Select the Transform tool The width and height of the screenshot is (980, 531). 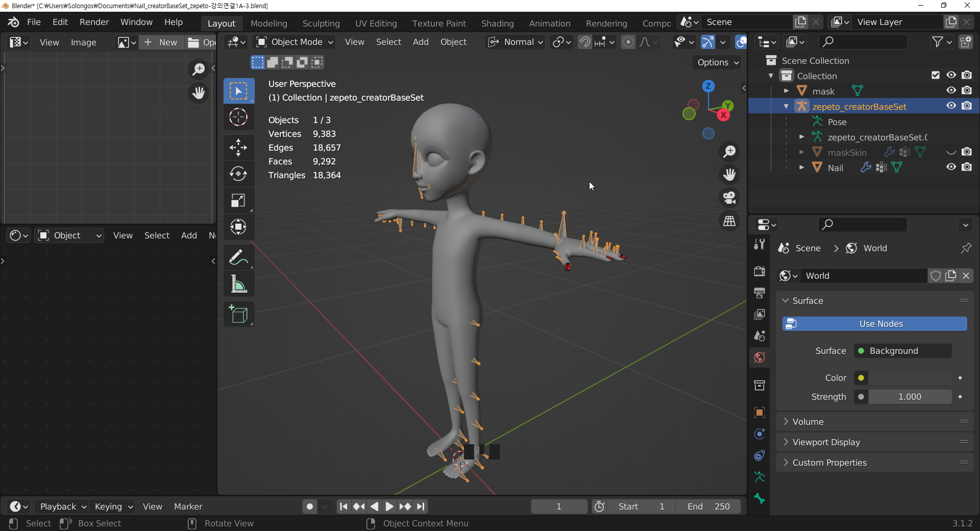click(238, 227)
